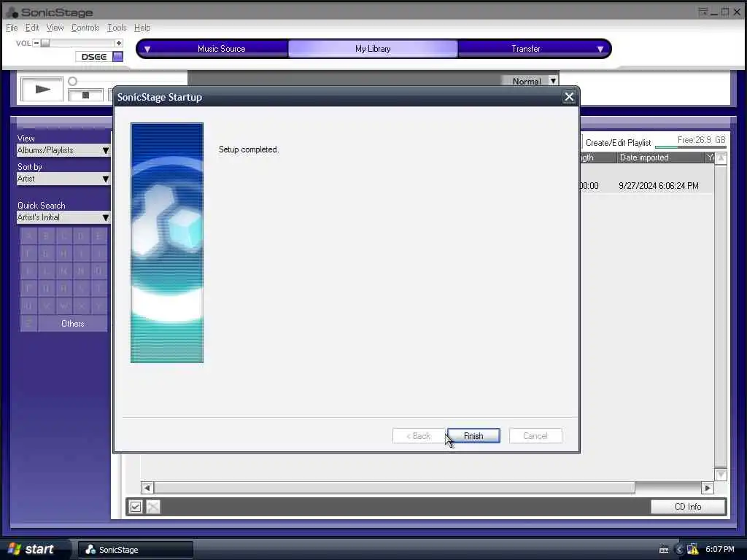Screen dimensions: 747x560
Task: Click the SonicStage compact mode title icon
Action: click(703, 12)
